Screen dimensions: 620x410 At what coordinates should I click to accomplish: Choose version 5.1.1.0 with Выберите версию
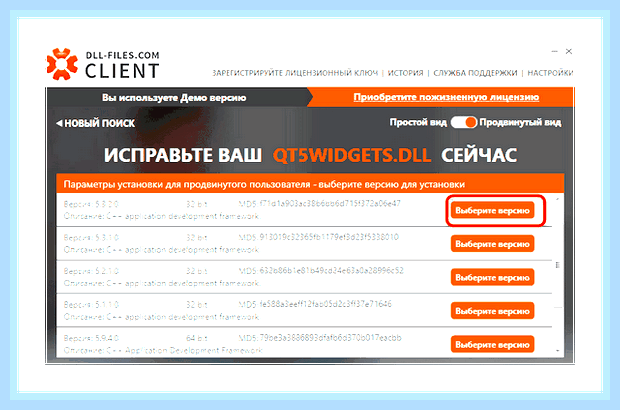click(492, 311)
